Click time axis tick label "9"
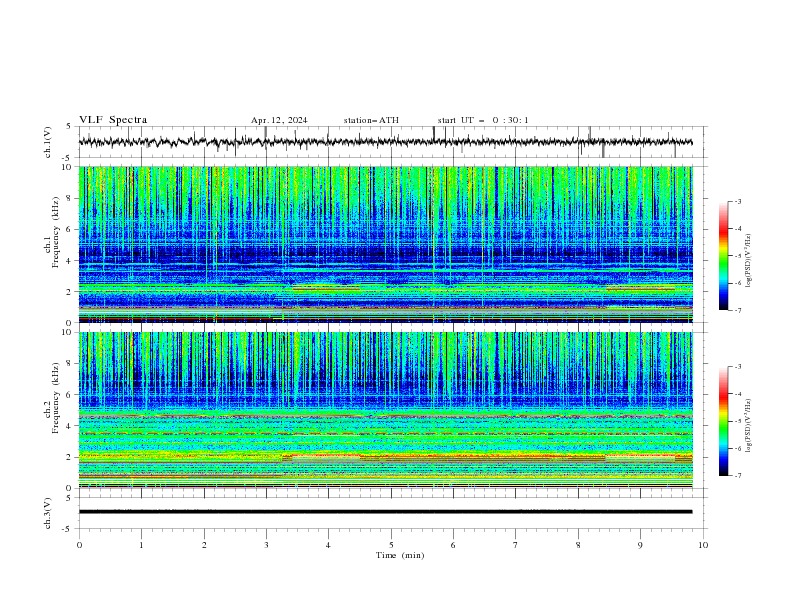The height and width of the screenshot is (612, 792). click(640, 545)
